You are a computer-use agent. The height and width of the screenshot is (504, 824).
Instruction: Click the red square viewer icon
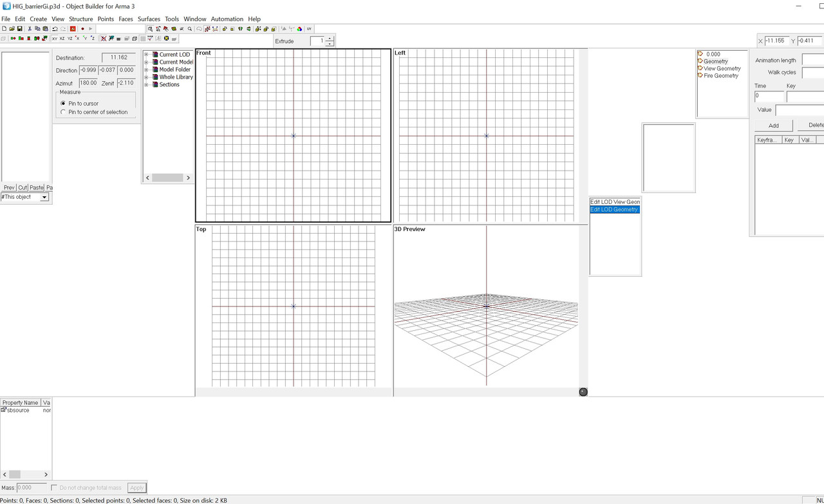tap(73, 28)
